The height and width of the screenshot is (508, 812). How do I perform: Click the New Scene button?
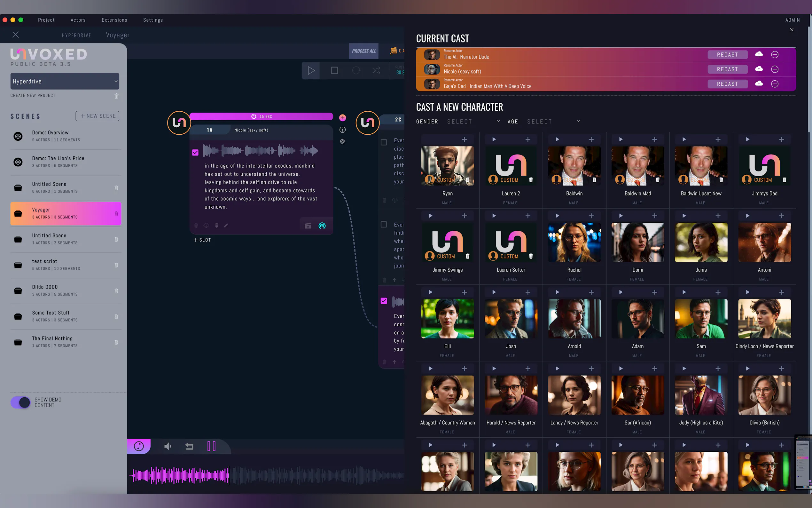pyautogui.click(x=98, y=116)
